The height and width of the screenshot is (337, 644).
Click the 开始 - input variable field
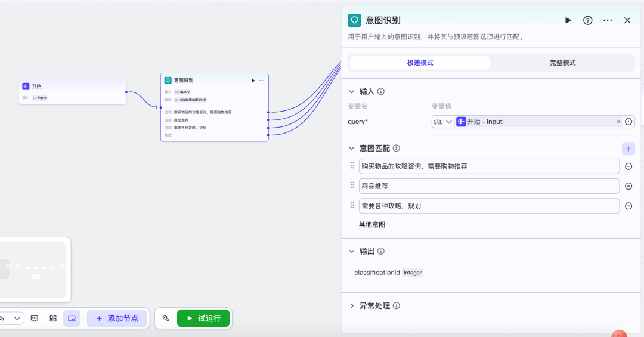coord(538,122)
